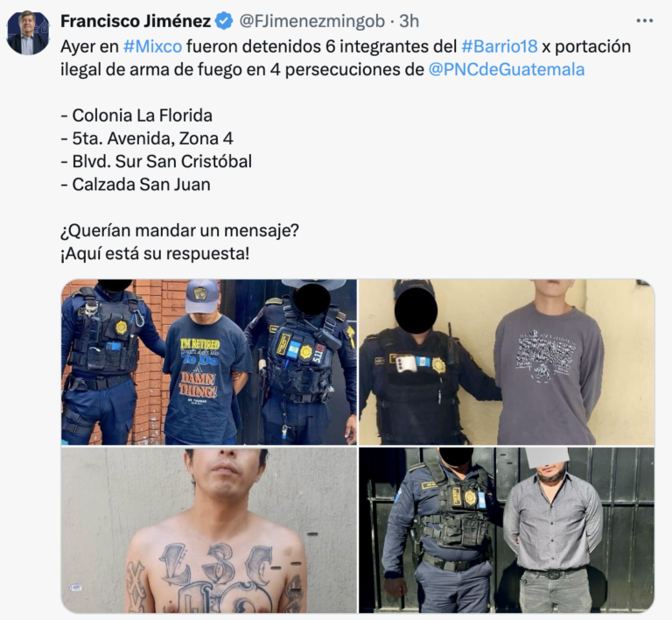The height and width of the screenshot is (620, 672).
Task: Click the blue verified badge icon
Action: 224,21
